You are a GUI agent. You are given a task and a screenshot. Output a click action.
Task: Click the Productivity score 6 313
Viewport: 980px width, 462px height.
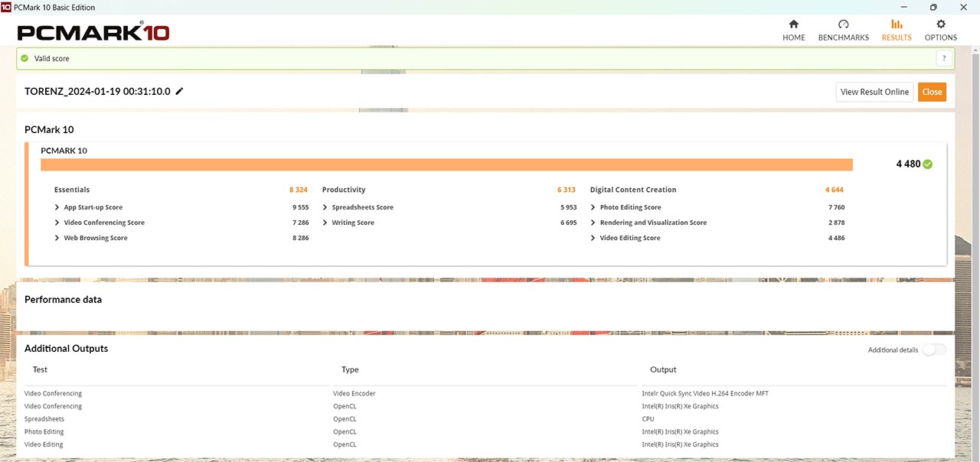(567, 190)
